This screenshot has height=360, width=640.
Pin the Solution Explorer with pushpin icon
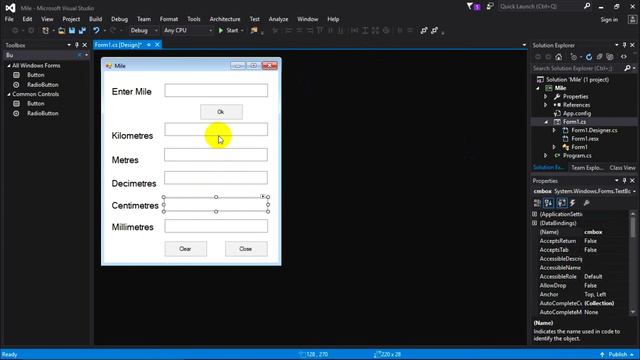click(x=624, y=45)
